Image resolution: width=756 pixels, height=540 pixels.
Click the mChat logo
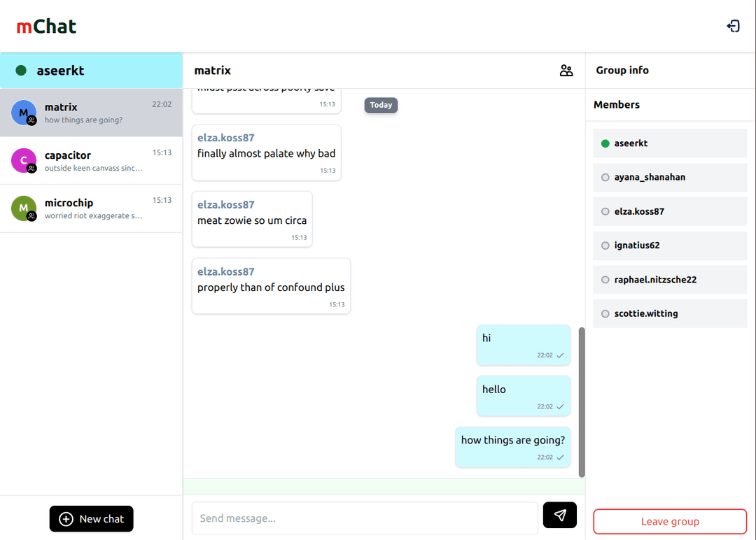tap(46, 27)
